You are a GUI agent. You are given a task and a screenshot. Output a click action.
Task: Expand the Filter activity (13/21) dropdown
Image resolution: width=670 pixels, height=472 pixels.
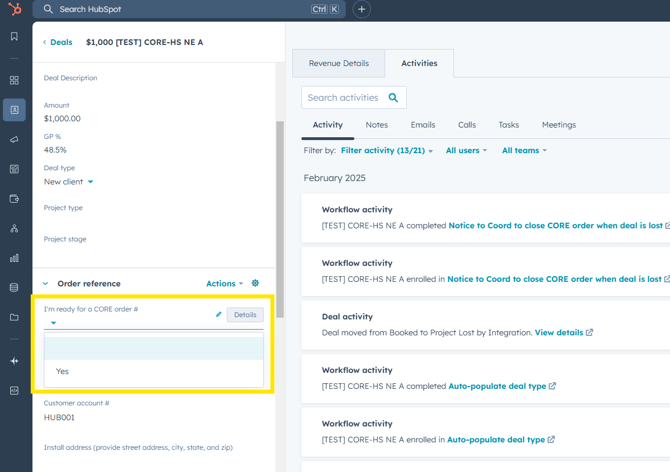[387, 151]
